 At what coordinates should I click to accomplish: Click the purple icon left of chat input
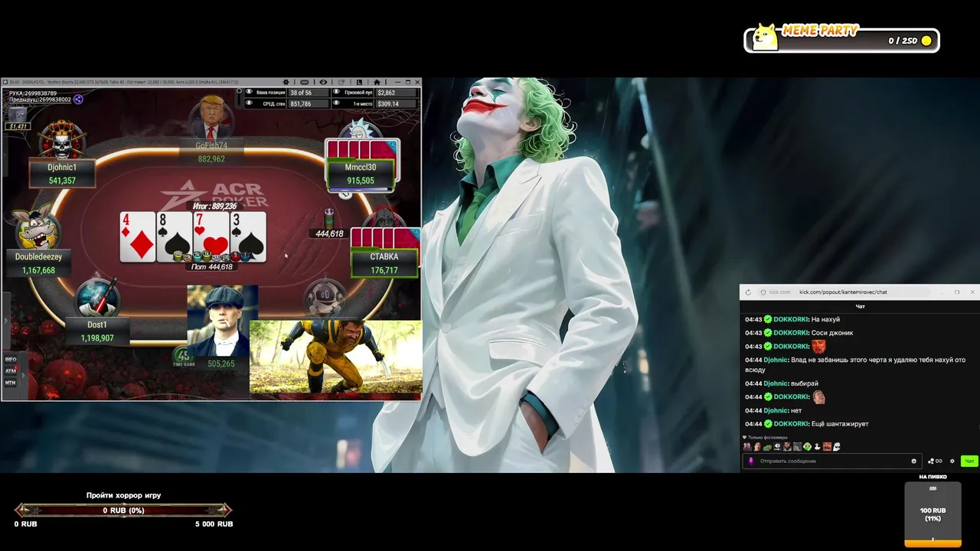751,461
